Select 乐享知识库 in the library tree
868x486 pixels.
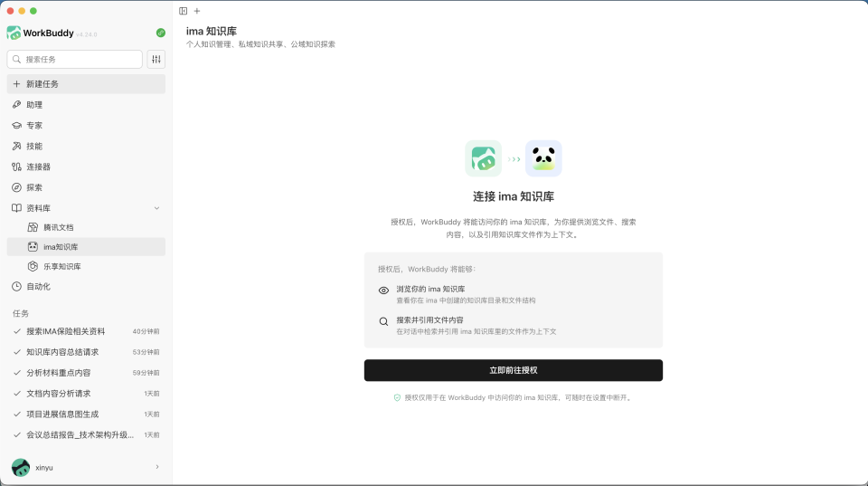click(x=86, y=267)
